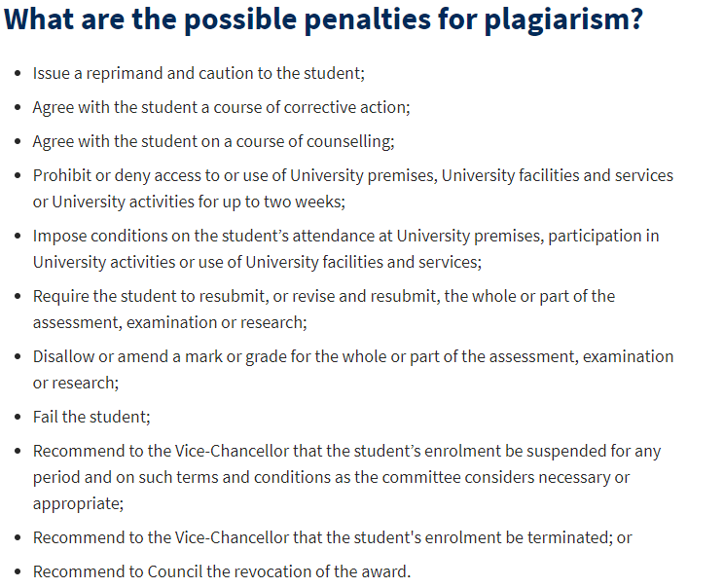Click the "course of counselling" list item
The width and height of the screenshot is (724, 588).
213,141
